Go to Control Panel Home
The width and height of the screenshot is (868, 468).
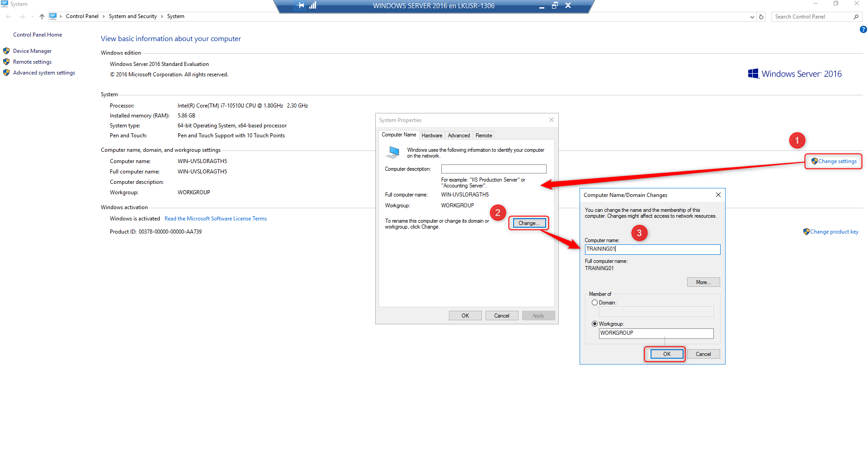pos(38,35)
